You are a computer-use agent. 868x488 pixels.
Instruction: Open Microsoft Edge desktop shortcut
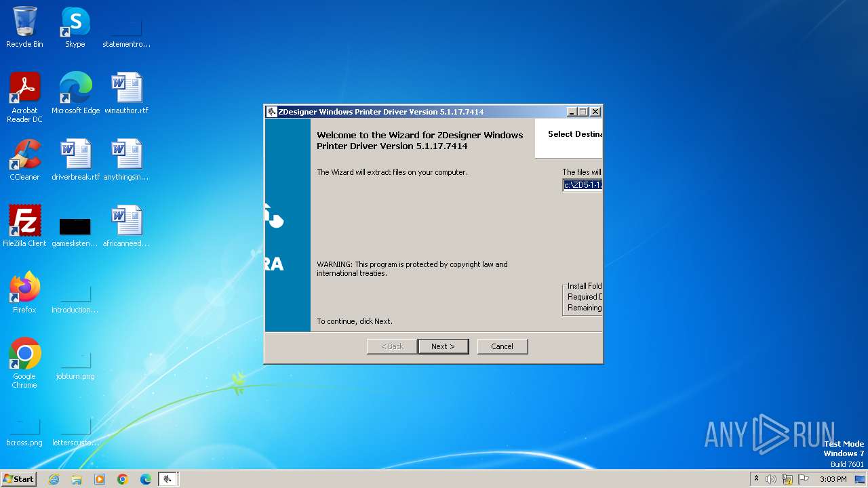point(75,94)
